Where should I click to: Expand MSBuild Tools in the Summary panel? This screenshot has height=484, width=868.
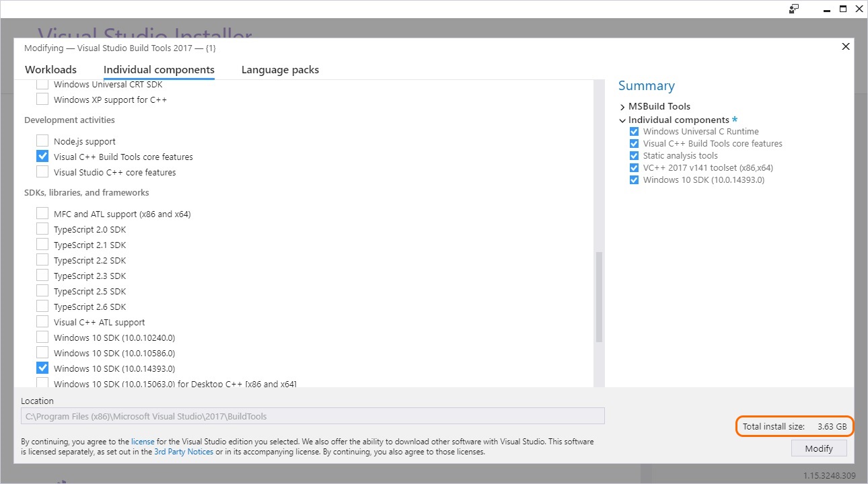point(622,106)
